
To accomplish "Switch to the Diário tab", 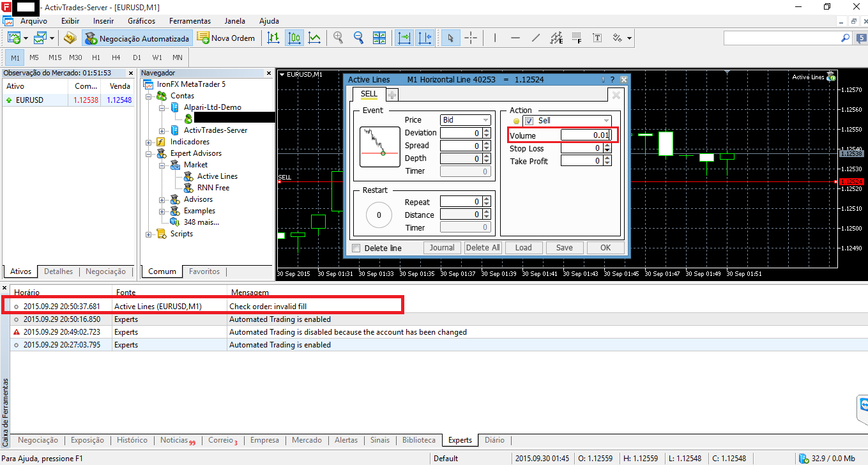I will click(x=494, y=440).
